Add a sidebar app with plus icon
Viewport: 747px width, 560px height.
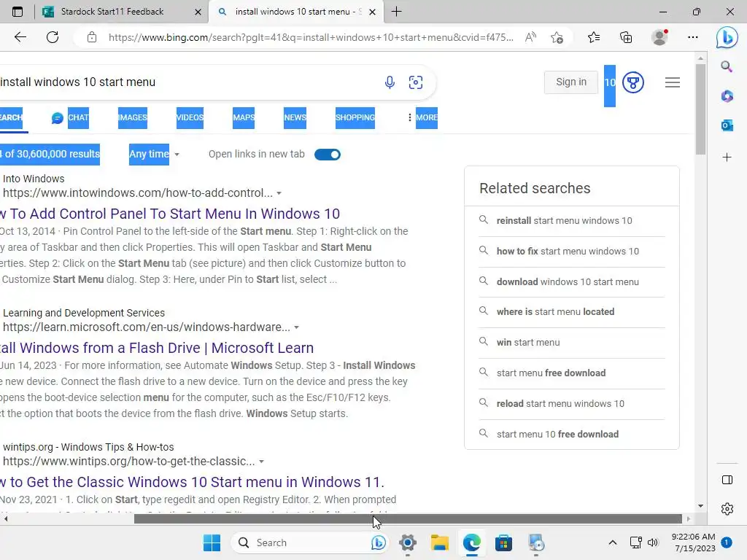(727, 157)
